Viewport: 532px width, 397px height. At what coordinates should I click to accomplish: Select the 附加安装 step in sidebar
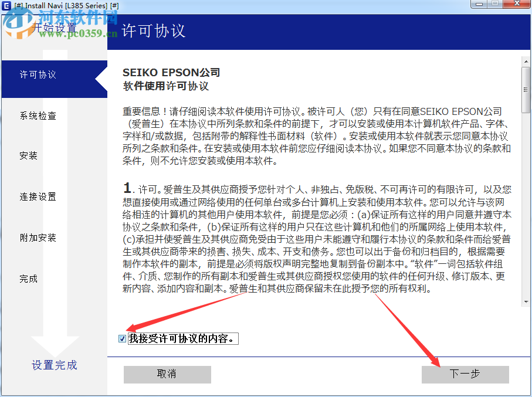(x=38, y=237)
